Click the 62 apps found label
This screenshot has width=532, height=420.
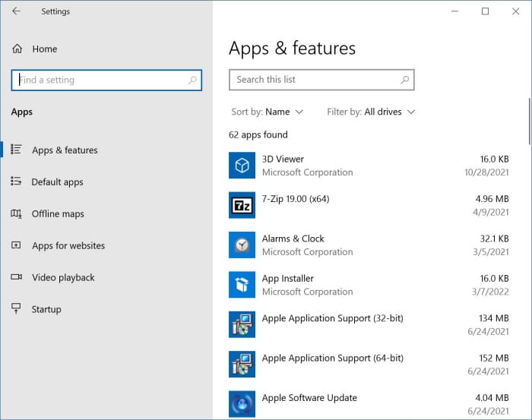(x=258, y=135)
